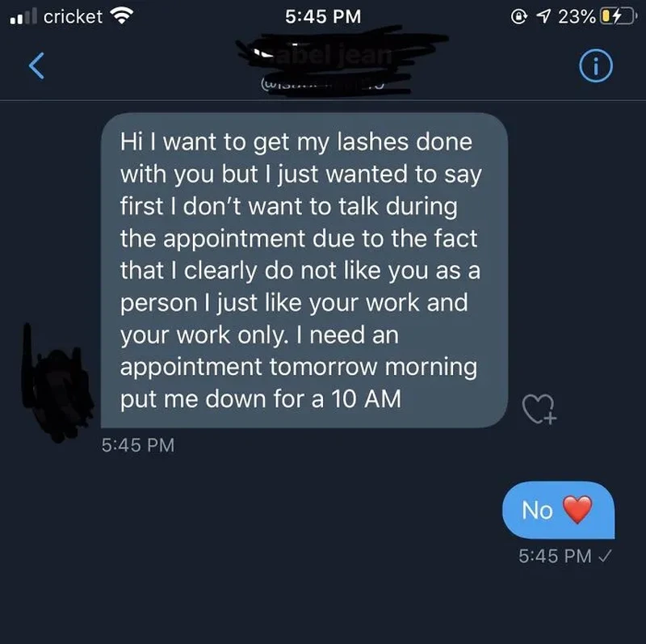Screen dimensions: 646x644
Task: Tap the long gray received message bubble
Action: 304,270
